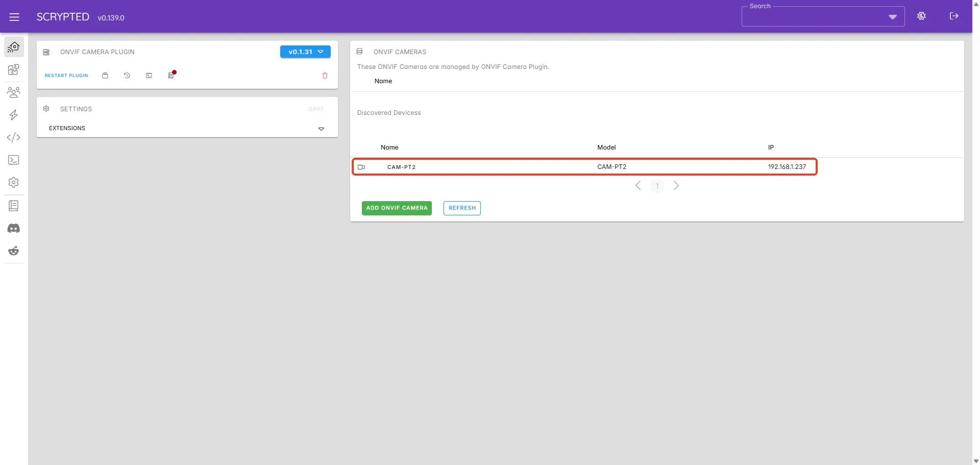The image size is (980, 465).
Task: Click the IP column header
Action: [771, 147]
